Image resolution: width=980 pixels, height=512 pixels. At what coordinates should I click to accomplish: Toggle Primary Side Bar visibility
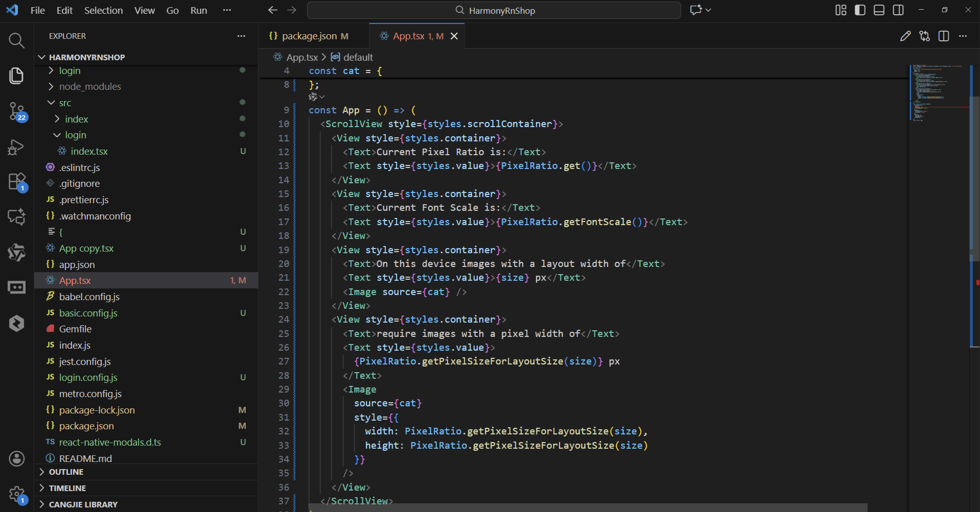point(860,10)
